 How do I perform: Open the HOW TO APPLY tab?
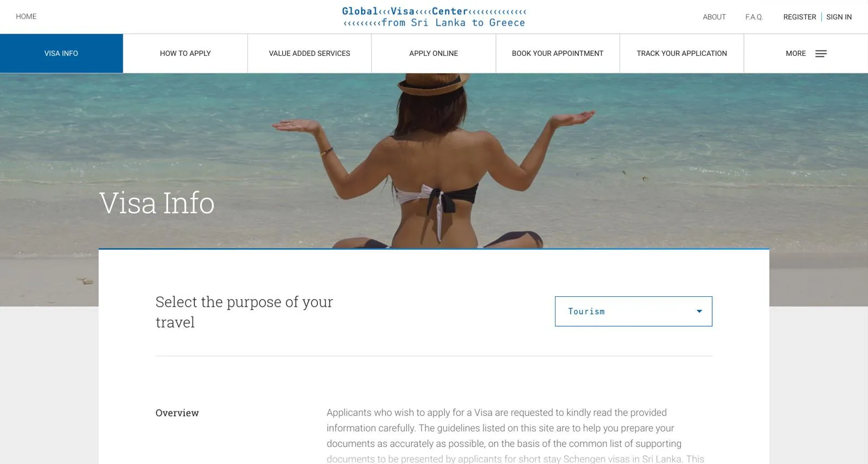(x=186, y=54)
